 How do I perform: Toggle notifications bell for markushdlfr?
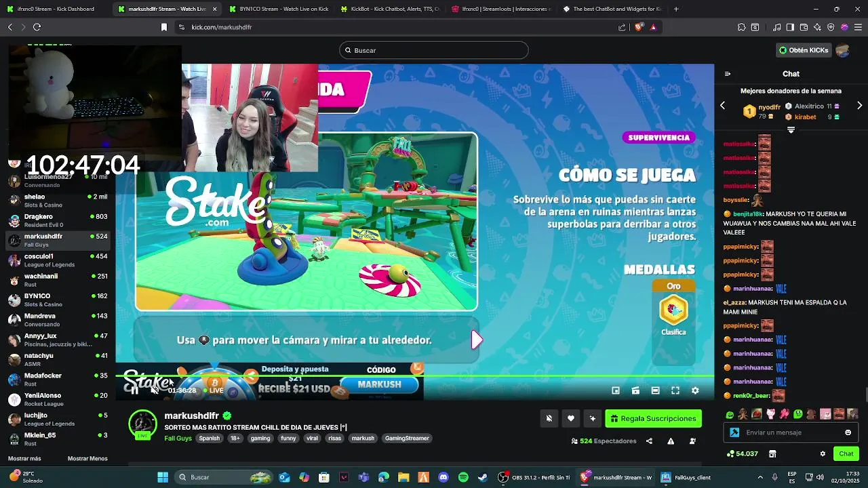click(x=549, y=419)
